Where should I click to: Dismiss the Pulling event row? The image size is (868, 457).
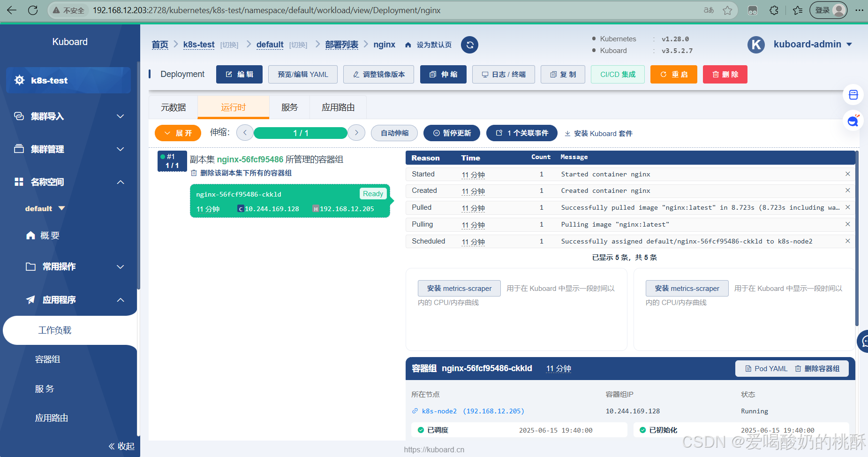click(x=848, y=224)
